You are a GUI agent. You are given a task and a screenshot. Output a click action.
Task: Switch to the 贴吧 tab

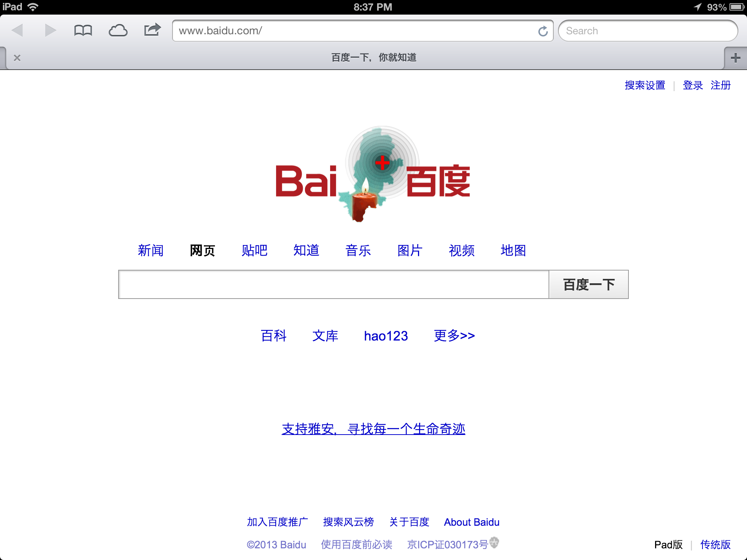coord(254,250)
